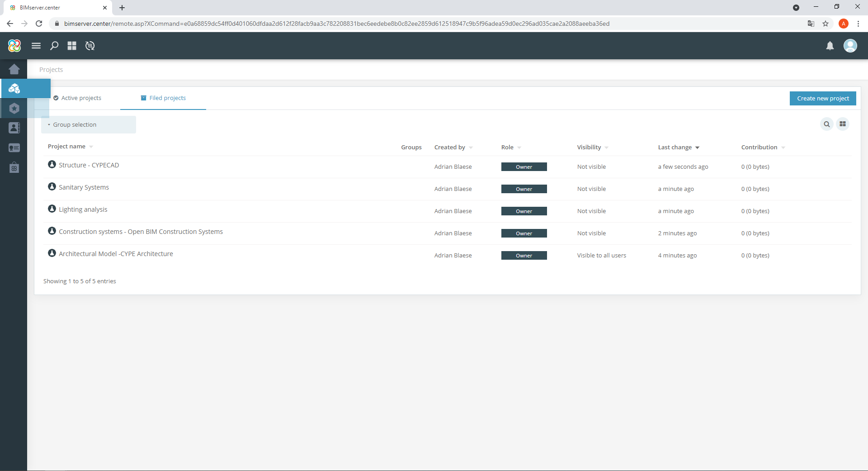Open the user profile avatar
868x471 pixels.
pyautogui.click(x=850, y=46)
